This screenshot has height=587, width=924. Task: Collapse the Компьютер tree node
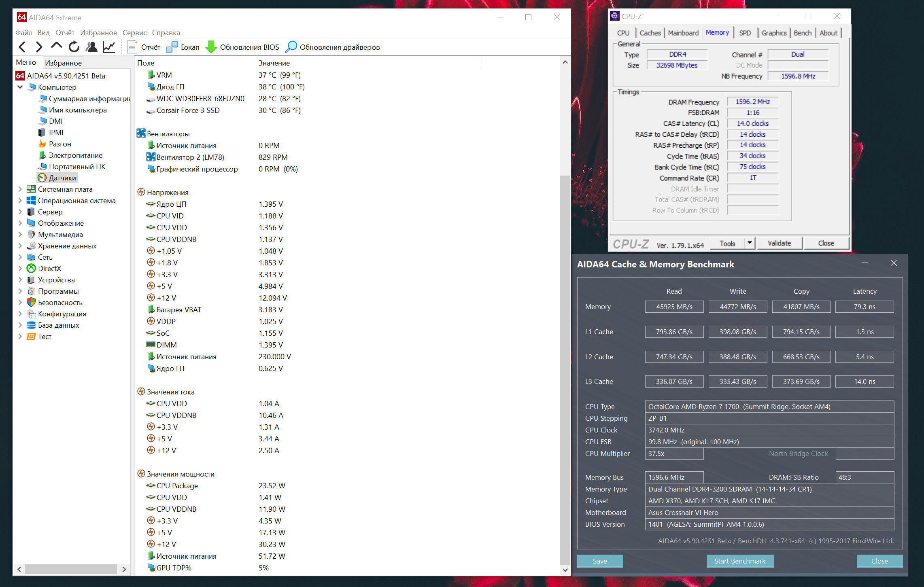[x=20, y=87]
